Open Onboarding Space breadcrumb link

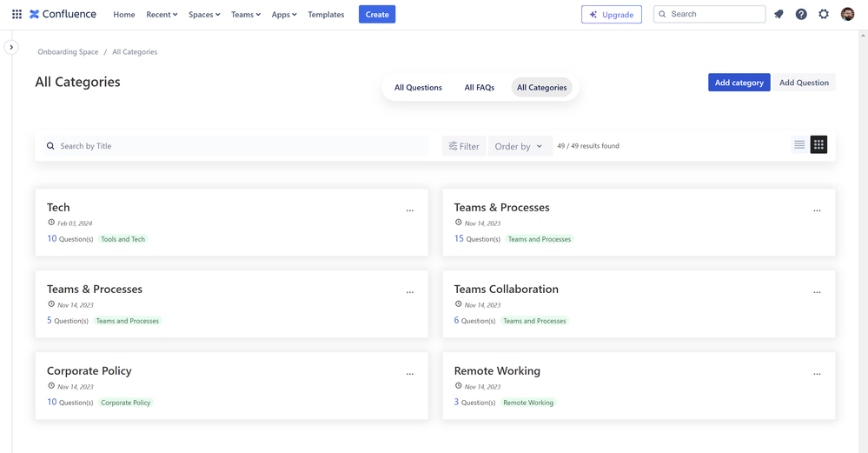[68, 52]
